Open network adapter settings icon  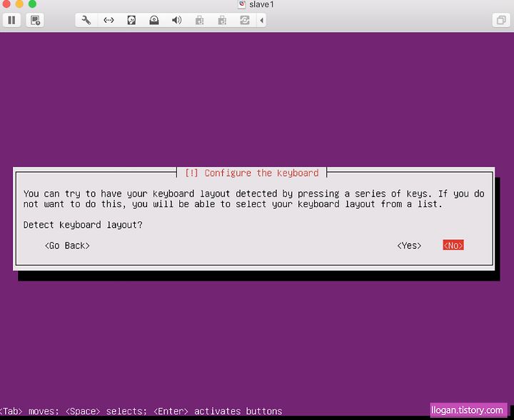pyautogui.click(x=109, y=20)
